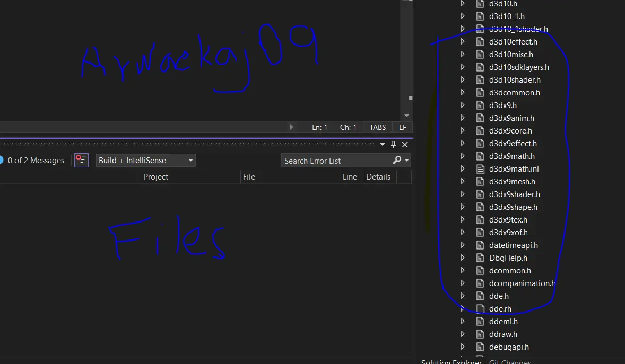Expand the d3d10effect.h tree node

(462, 41)
